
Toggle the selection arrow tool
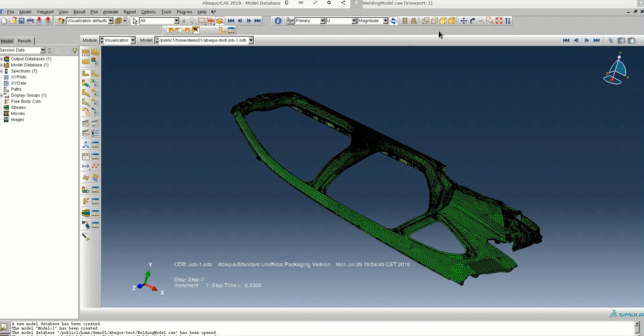coord(135,21)
